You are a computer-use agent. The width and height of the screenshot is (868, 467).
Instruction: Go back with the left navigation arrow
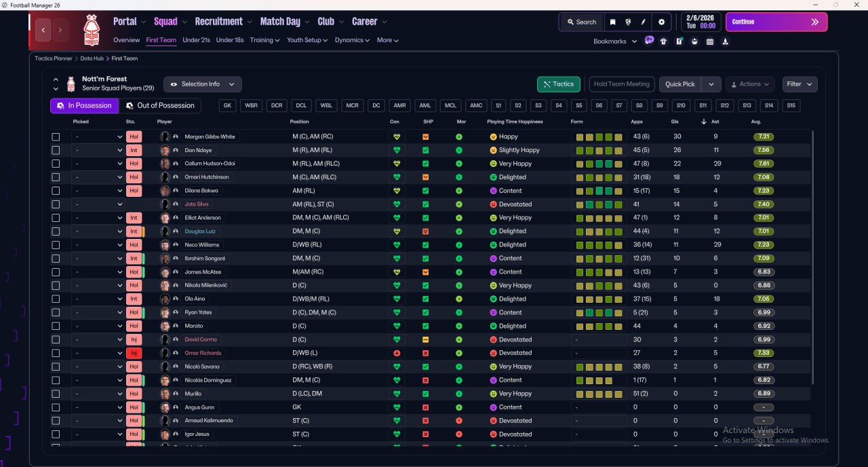point(44,30)
